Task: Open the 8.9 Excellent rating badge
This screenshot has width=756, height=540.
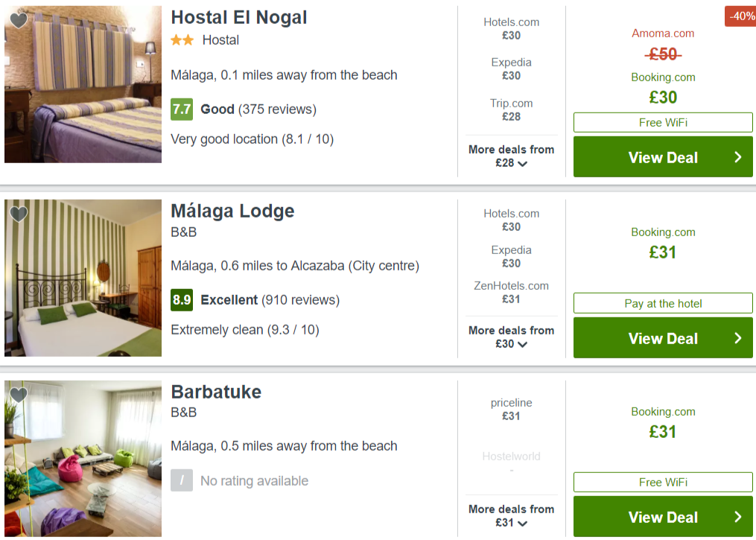Action: [182, 300]
